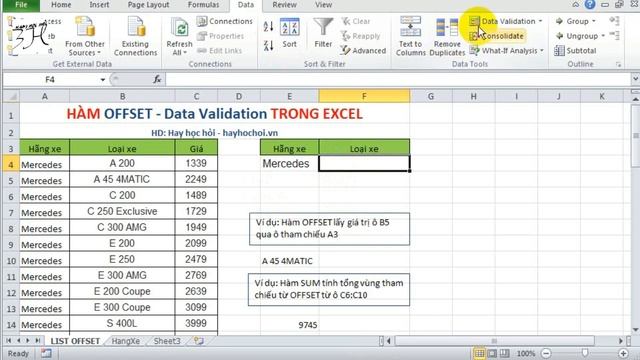This screenshot has height=360, width=640.
Task: Expand the Group dropdown arrow
Action: [593, 21]
